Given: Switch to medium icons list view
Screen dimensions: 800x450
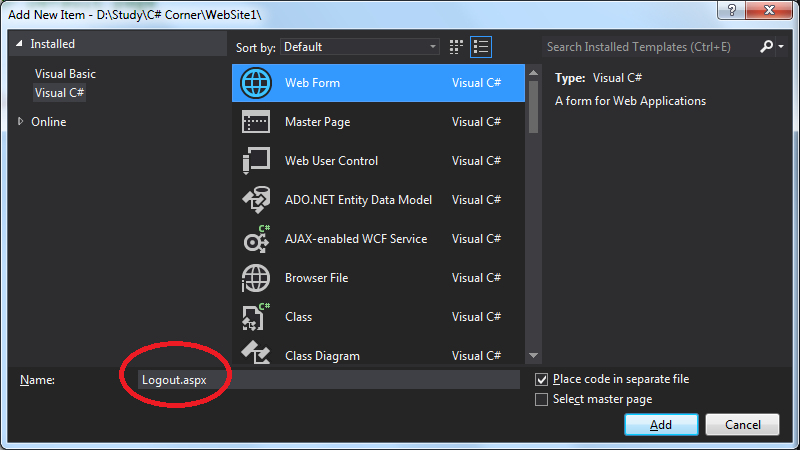Looking at the screenshot, I should tap(482, 47).
